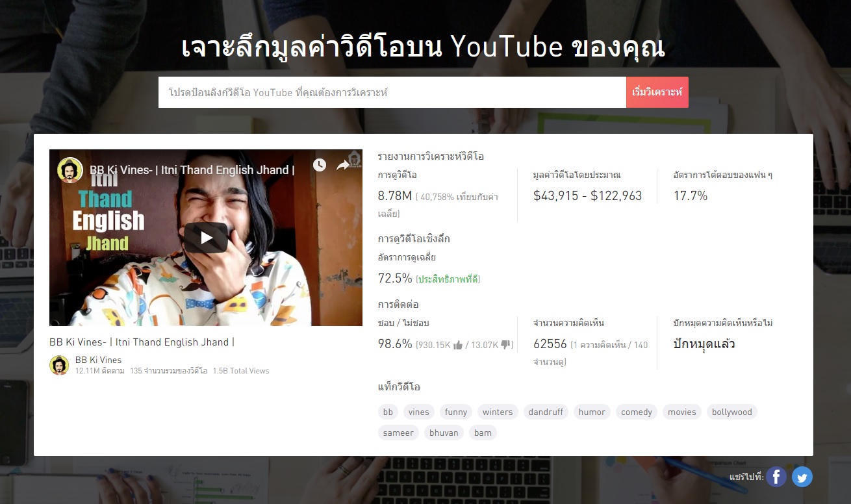The width and height of the screenshot is (851, 504).
Task: Click the 'humor' tag chip
Action: tap(592, 412)
